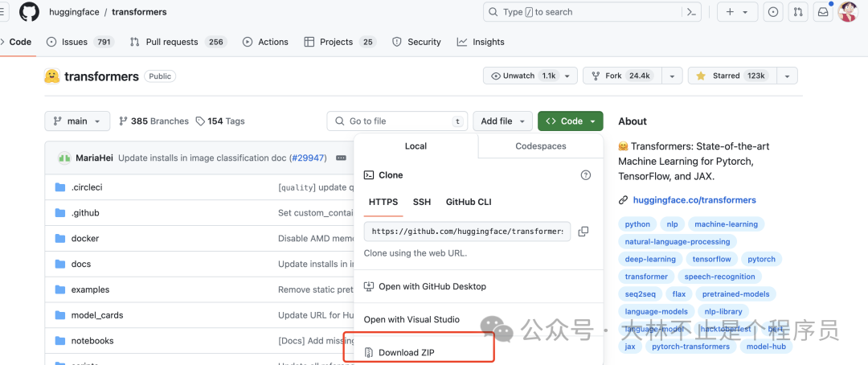Open the model_cards folder
Screen dimensions: 868x365
pos(97,315)
